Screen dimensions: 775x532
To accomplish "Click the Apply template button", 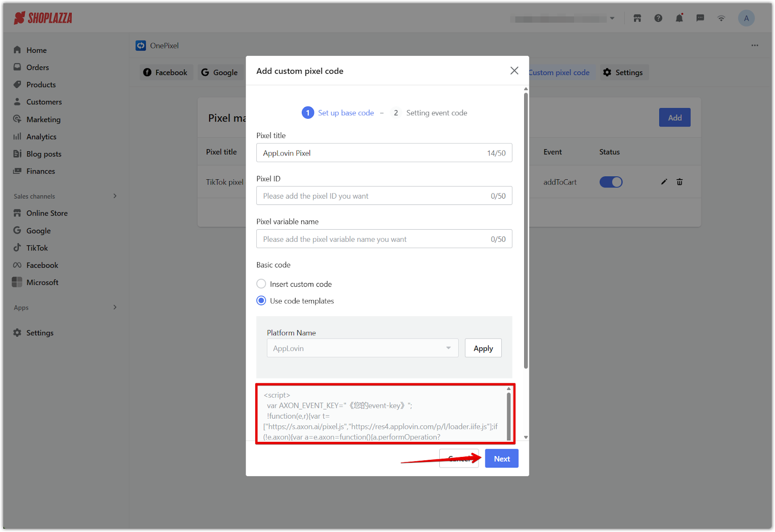I will [x=483, y=348].
